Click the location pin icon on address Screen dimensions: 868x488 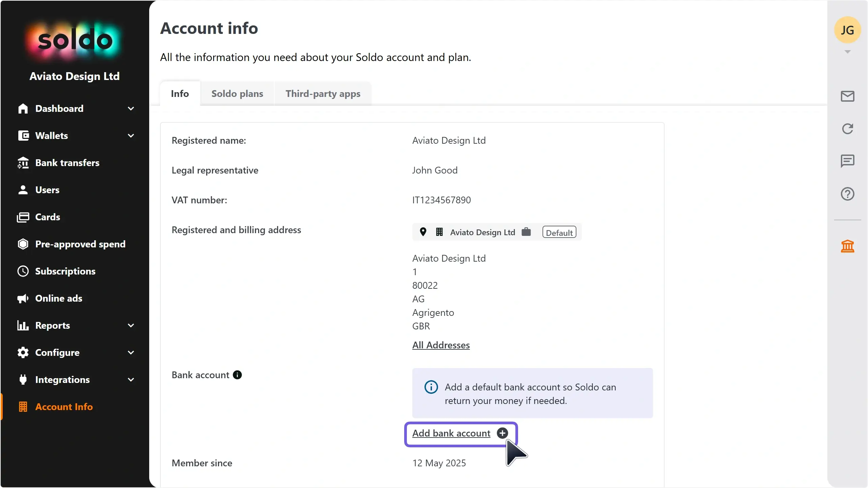423,232
